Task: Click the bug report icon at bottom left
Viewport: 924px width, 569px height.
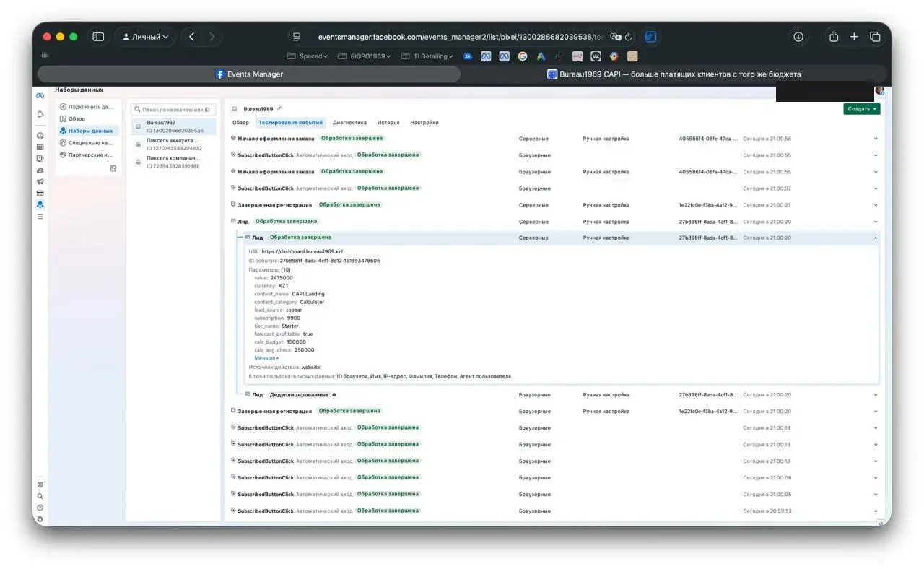Action: [40, 519]
